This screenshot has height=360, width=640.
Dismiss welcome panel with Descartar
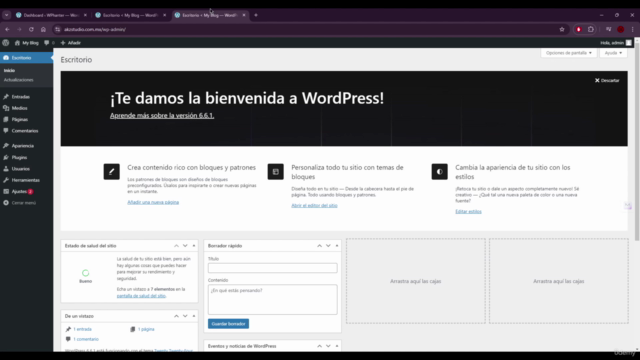tap(607, 80)
